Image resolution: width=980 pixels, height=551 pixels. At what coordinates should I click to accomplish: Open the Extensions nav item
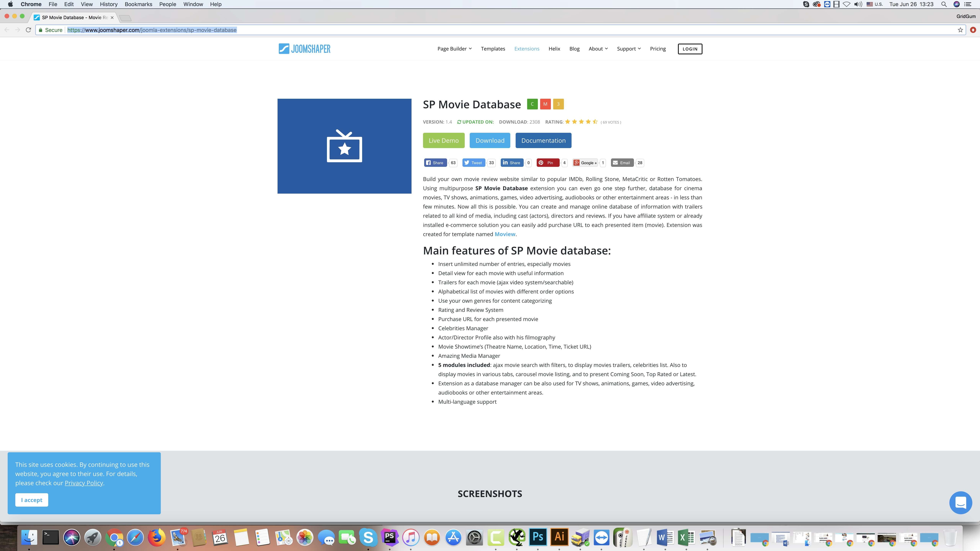pyautogui.click(x=527, y=49)
